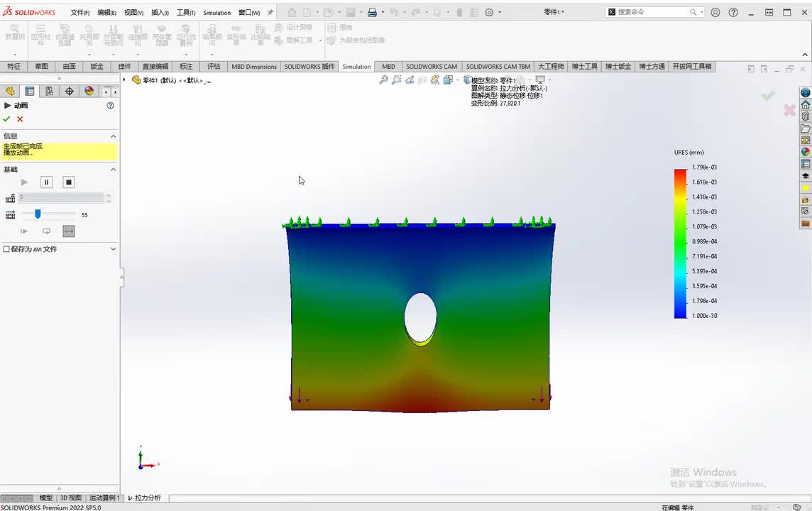
Task: Click Zoom to Area in heads-up toolbar
Action: 397,79
